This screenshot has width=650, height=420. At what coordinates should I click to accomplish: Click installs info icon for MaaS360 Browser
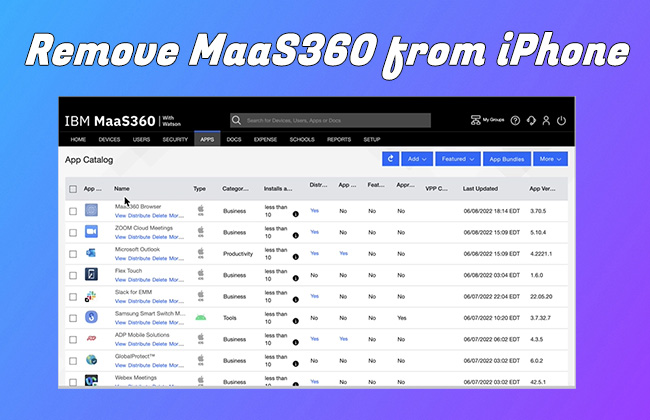tap(296, 214)
